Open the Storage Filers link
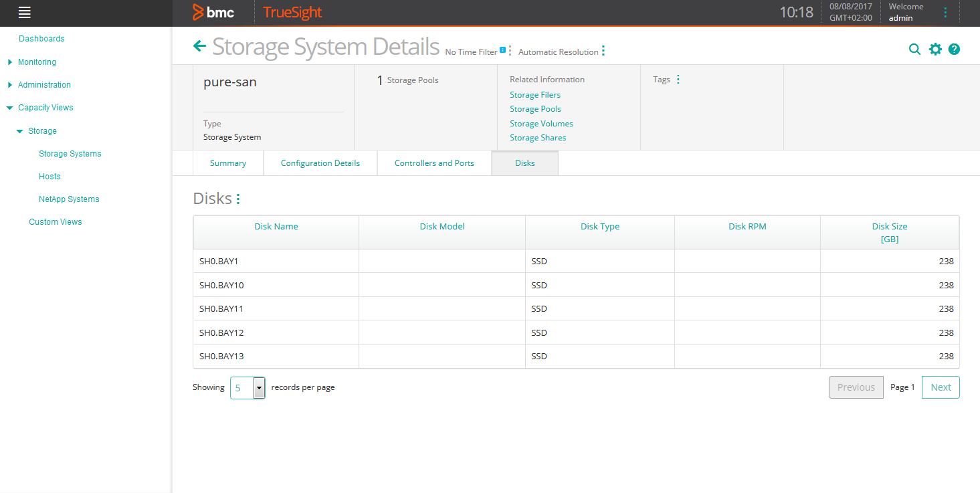The image size is (980, 493). (535, 95)
